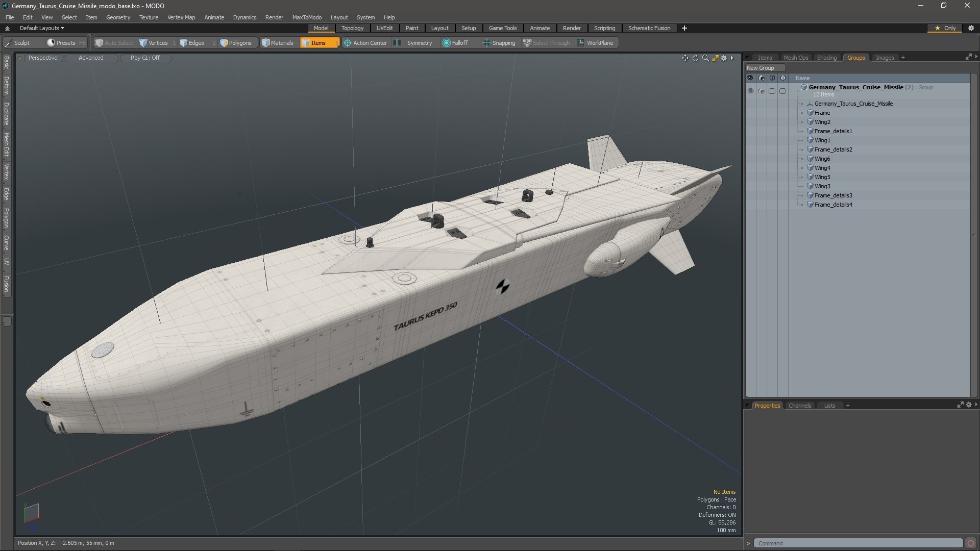Viewport: 980px width, 551px height.
Task: Open the viewport arrow options menu
Action: pyautogui.click(x=732, y=58)
